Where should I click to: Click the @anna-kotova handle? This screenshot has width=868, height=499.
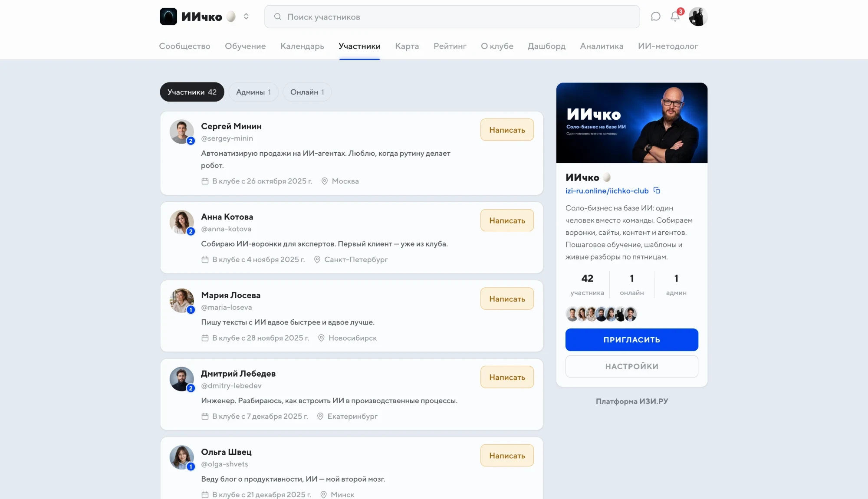point(226,229)
